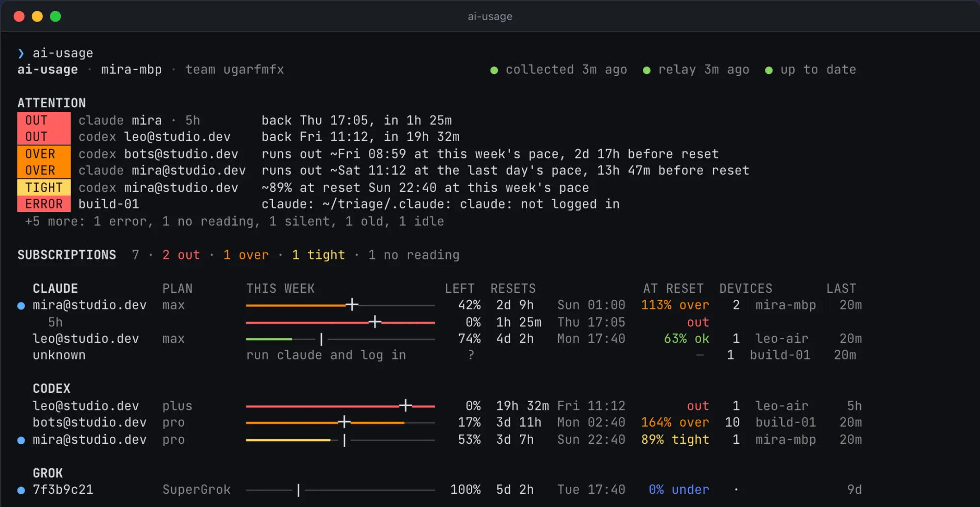Click the red "2 out" summary count

pyautogui.click(x=181, y=255)
